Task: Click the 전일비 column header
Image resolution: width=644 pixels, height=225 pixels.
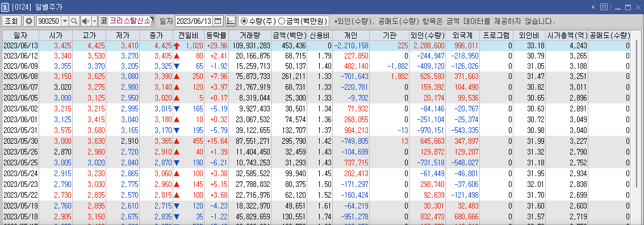Action: (x=188, y=36)
